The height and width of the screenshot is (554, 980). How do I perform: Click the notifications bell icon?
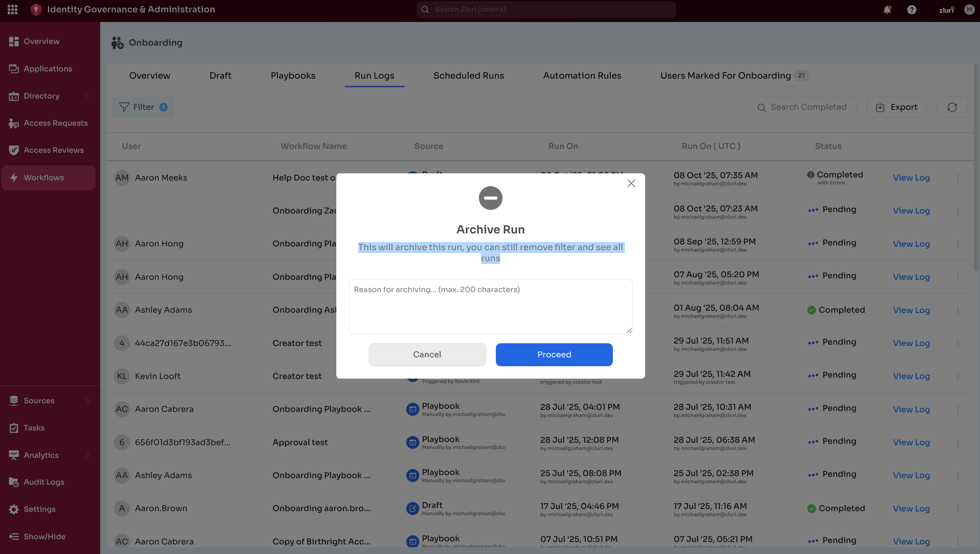[887, 10]
